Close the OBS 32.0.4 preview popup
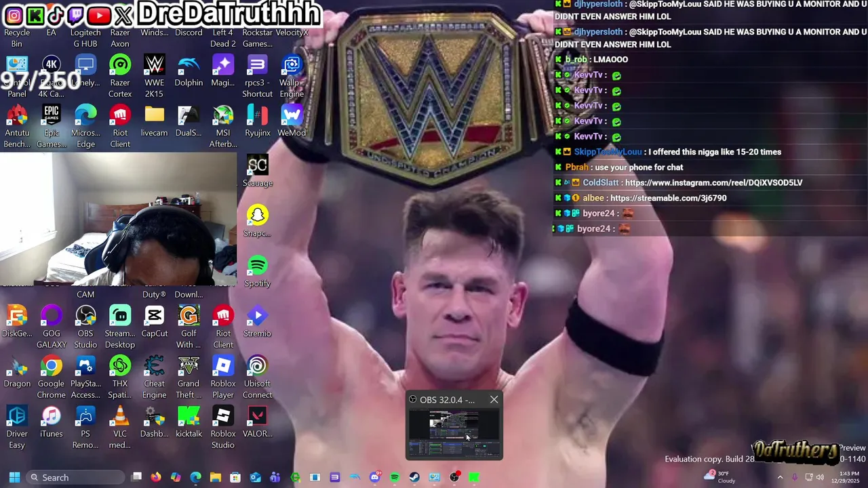The height and width of the screenshot is (488, 868). pyautogui.click(x=494, y=400)
